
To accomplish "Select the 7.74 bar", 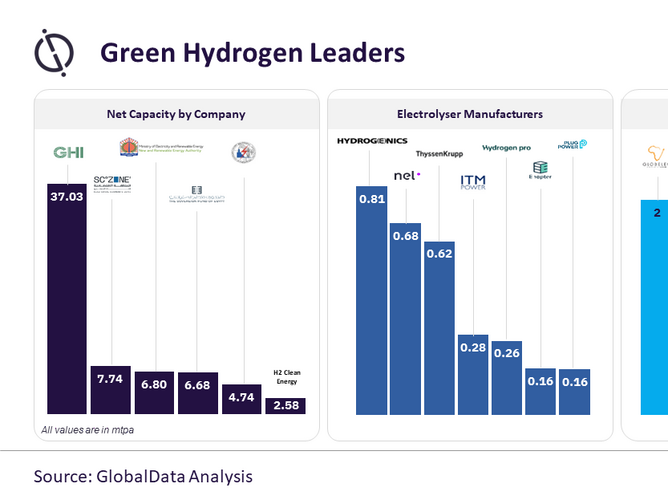I will pyautogui.click(x=111, y=390).
